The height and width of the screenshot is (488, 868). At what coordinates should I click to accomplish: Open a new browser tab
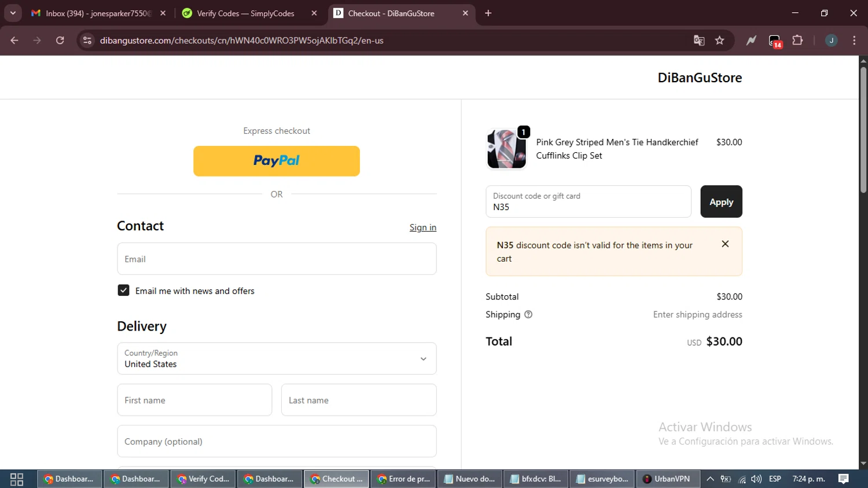[488, 13]
